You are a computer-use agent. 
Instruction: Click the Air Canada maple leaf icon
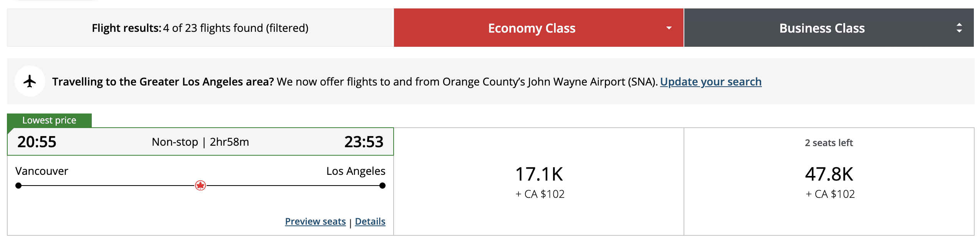[200, 186]
